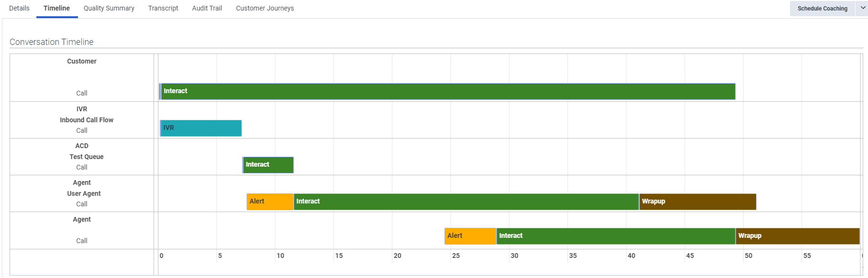Click the IVR row heading
Screen dimensions: 868x278
coord(82,109)
